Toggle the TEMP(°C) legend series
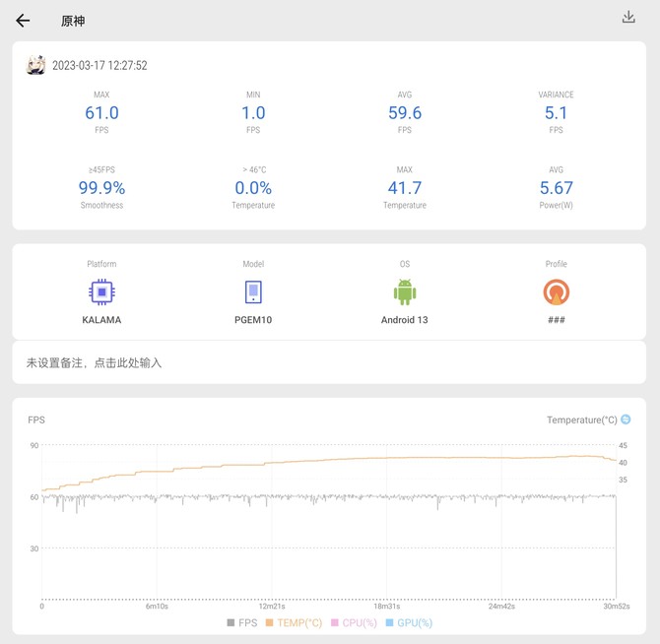 click(295, 622)
